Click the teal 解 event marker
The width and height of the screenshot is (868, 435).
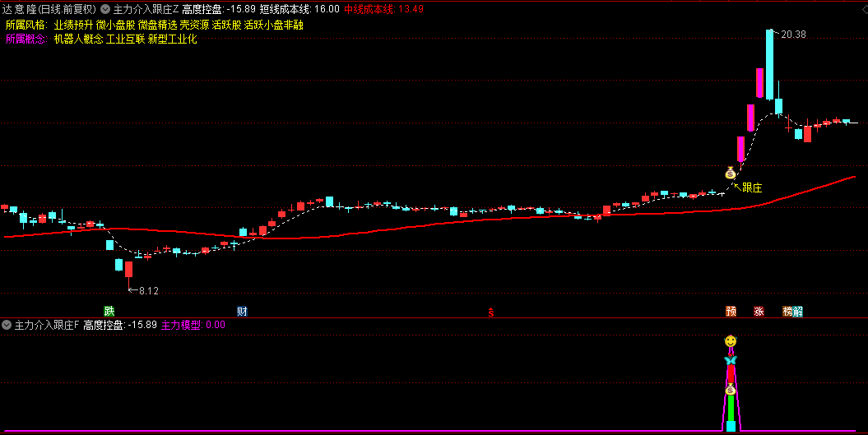click(x=798, y=311)
